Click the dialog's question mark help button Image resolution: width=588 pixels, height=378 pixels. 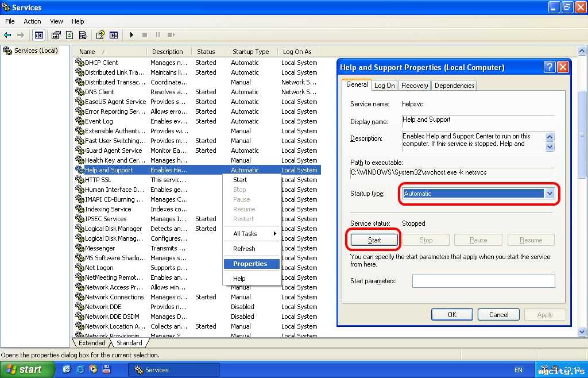coord(550,67)
